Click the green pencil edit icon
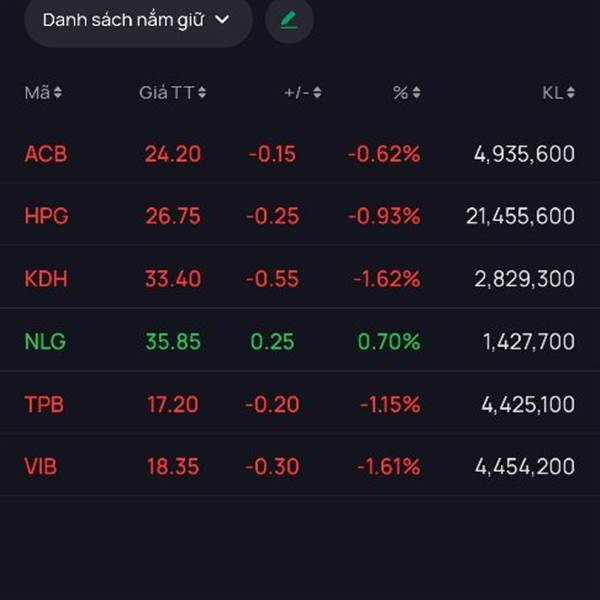The image size is (600, 600). click(289, 20)
